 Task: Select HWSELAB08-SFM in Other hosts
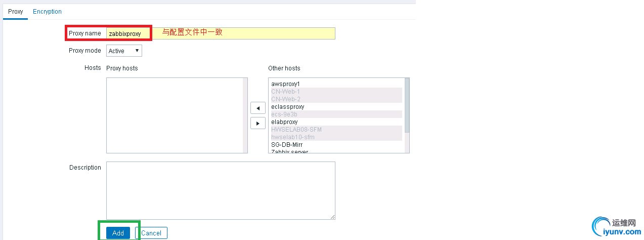click(336, 130)
